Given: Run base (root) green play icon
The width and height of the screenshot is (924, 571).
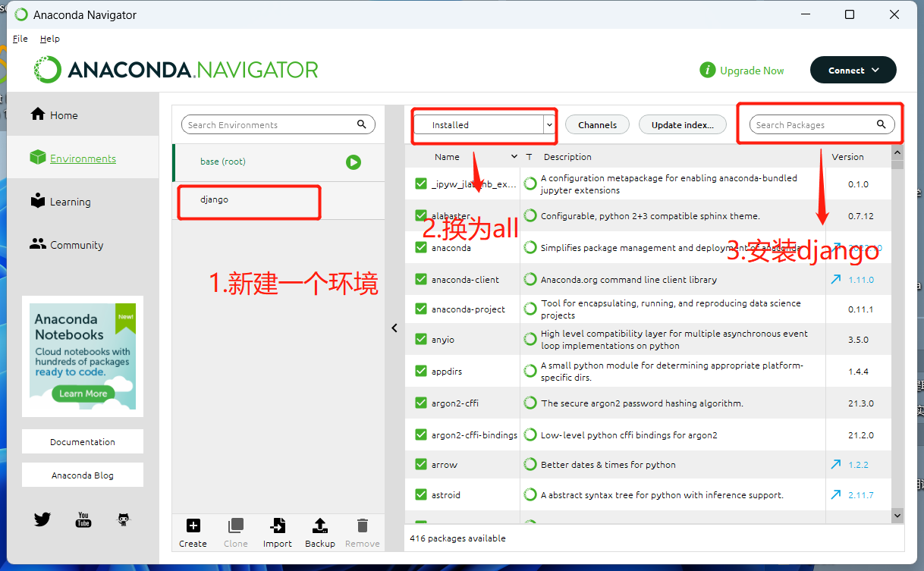Looking at the screenshot, I should click(354, 162).
